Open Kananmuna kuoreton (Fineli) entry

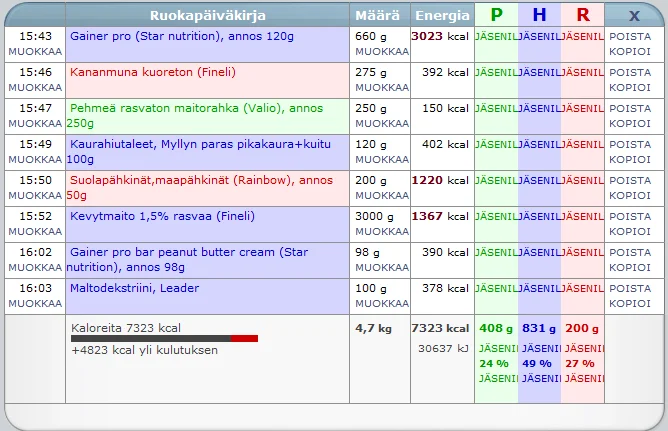138,72
